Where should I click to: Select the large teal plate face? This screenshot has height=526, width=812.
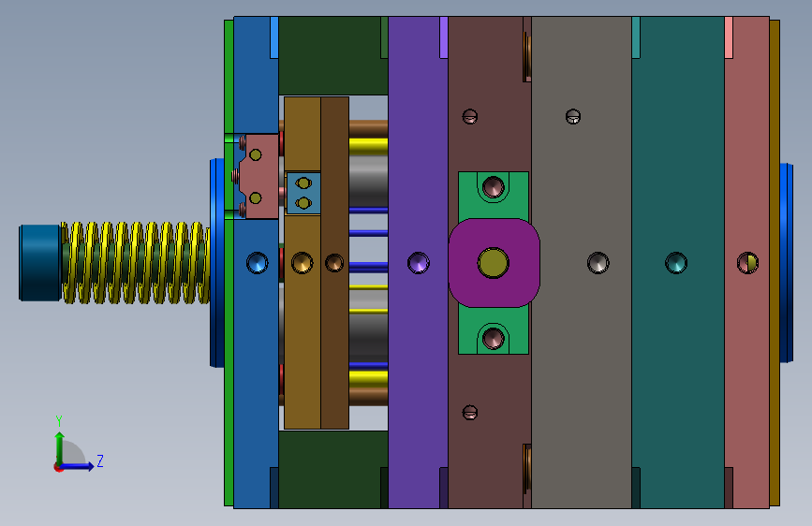tap(680, 262)
